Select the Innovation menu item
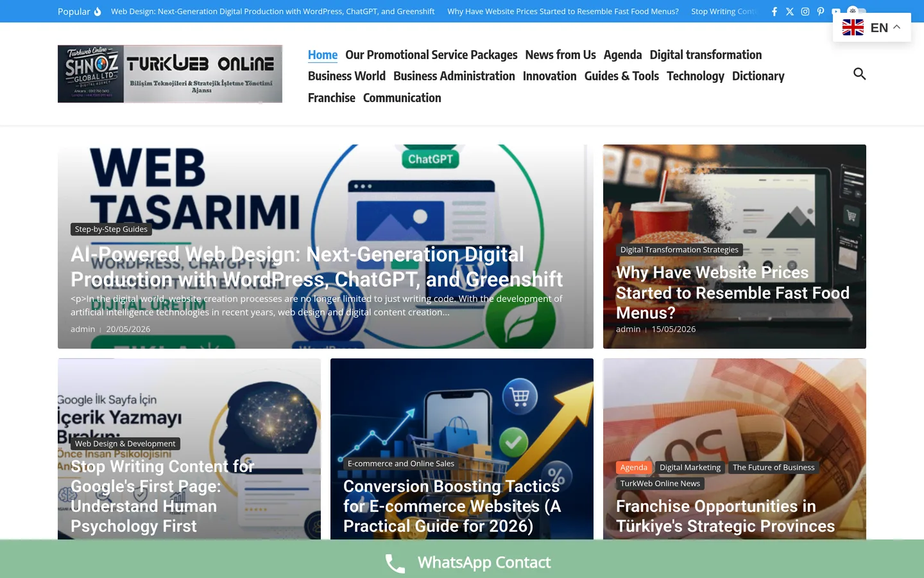Viewport: 924px width, 578px height. coord(550,76)
